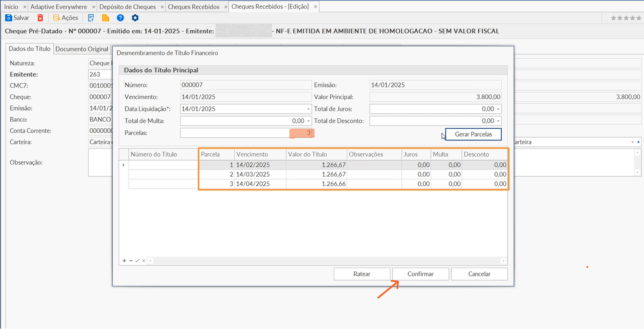Screen dimensions: 644x329
Task: Click the last rating star
Action: pyautogui.click(x=638, y=18)
